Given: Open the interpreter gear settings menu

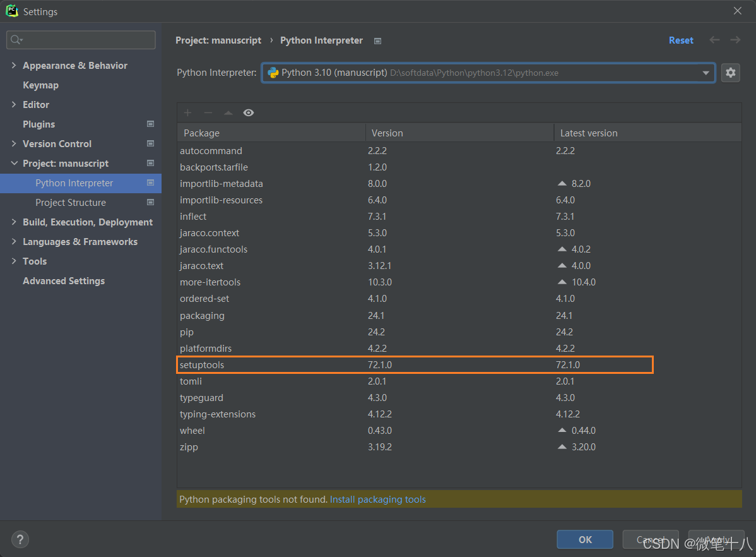Looking at the screenshot, I should coord(731,73).
